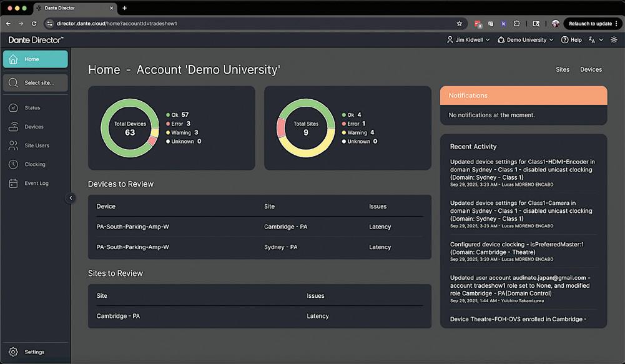Click Relaunch to update button
Image resolution: width=625 pixels, height=364 pixels.
(593, 24)
